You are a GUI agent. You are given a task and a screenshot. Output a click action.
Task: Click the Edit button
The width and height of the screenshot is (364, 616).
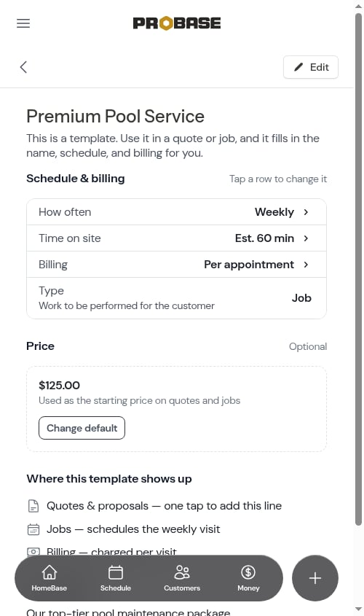point(311,67)
